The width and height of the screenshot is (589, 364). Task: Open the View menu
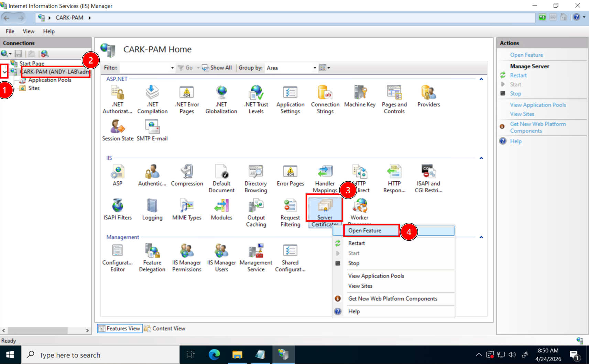(29, 31)
